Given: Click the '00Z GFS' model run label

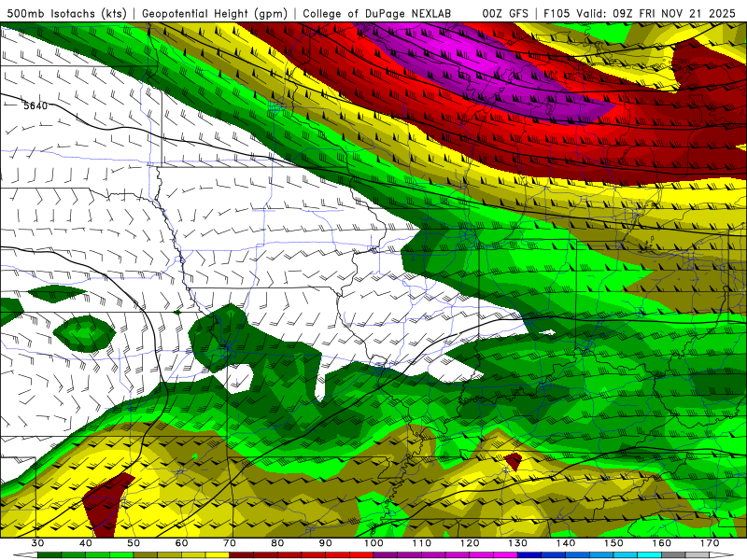Looking at the screenshot, I should click(x=505, y=13).
